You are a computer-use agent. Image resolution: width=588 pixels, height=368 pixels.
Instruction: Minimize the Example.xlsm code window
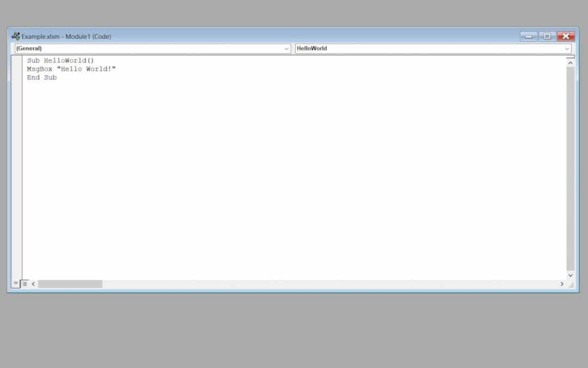click(x=527, y=36)
